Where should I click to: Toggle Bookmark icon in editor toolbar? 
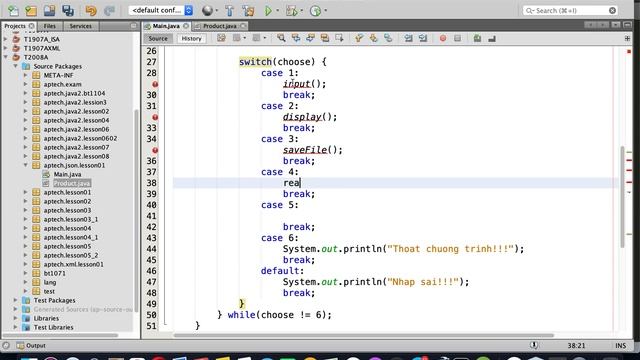coord(388,38)
